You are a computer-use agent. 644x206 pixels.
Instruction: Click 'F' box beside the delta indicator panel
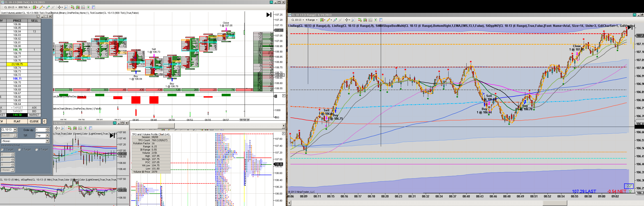[x=284, y=96]
